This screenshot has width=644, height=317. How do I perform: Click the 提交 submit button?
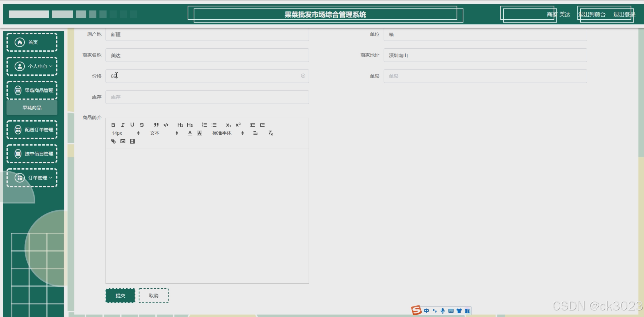120,296
